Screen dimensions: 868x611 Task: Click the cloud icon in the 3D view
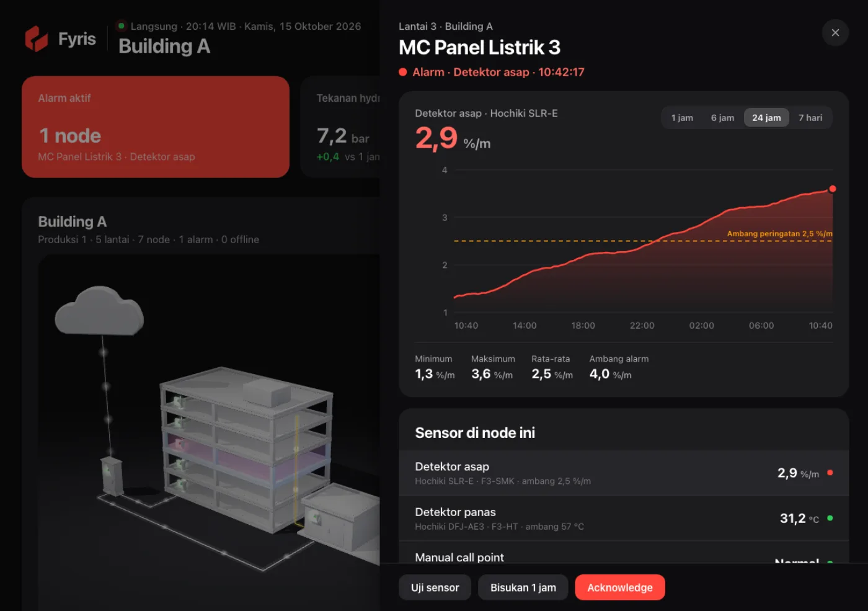coord(99,311)
